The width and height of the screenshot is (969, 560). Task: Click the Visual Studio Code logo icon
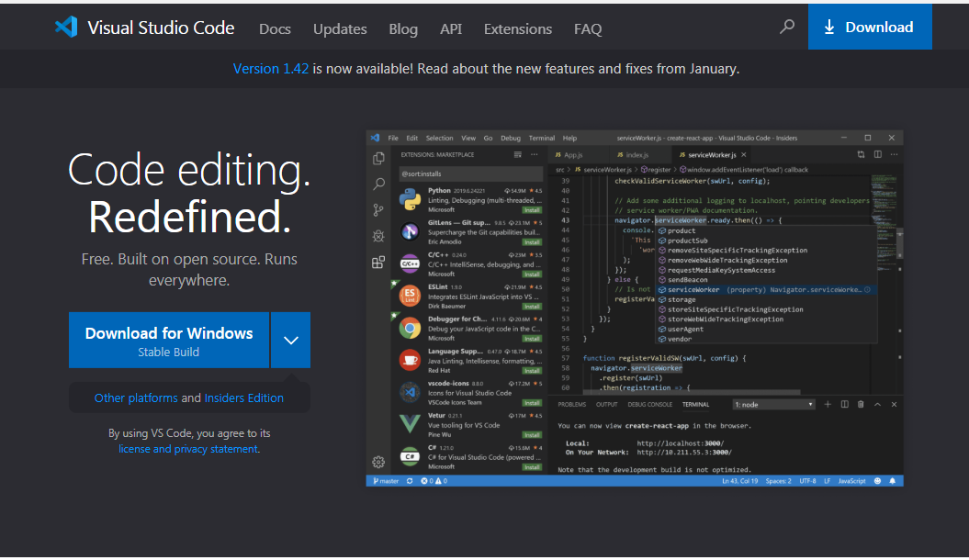click(66, 27)
